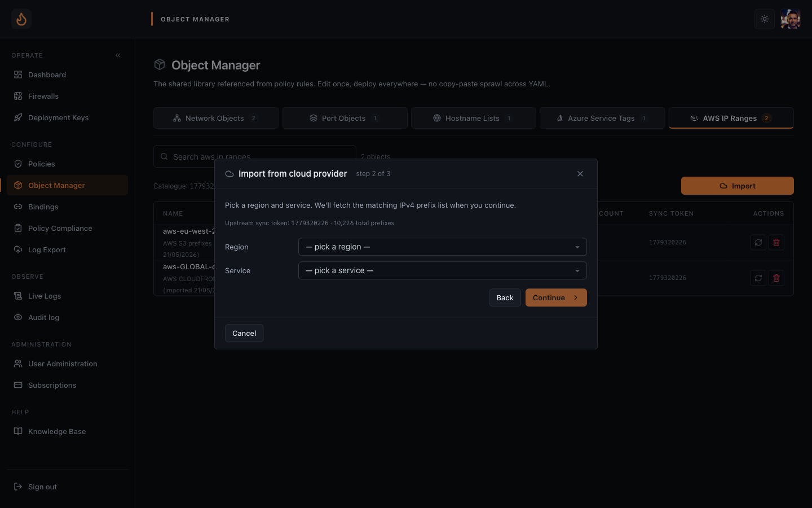This screenshot has height=508, width=812.
Task: Click the Back button
Action: tap(505, 297)
